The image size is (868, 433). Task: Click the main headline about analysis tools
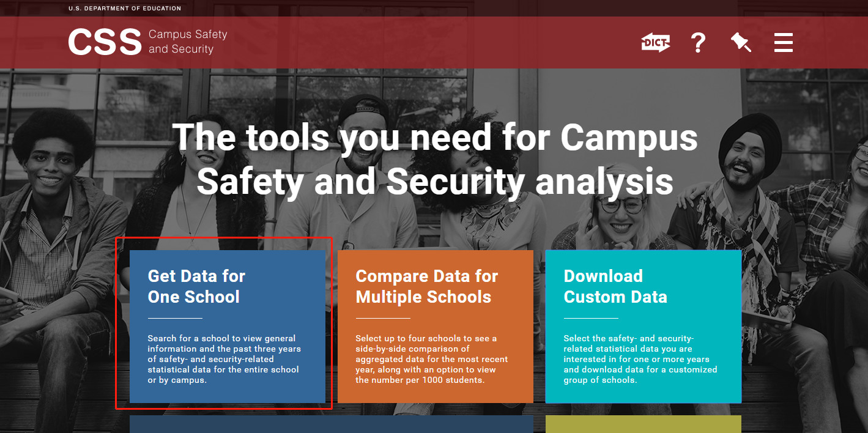(434, 159)
